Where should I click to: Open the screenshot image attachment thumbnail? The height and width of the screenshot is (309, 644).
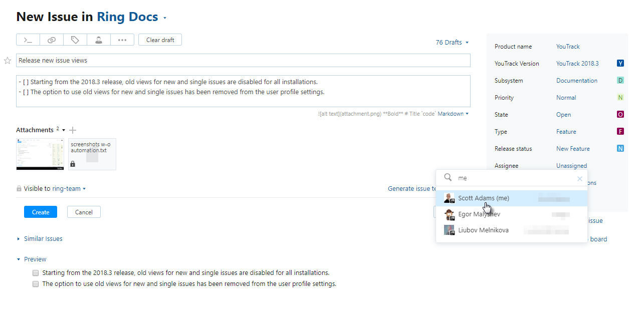pyautogui.click(x=40, y=154)
